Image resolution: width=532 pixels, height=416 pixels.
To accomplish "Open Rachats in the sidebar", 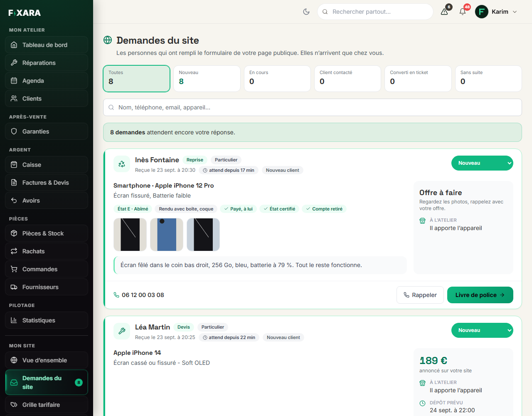I will pyautogui.click(x=47, y=251).
